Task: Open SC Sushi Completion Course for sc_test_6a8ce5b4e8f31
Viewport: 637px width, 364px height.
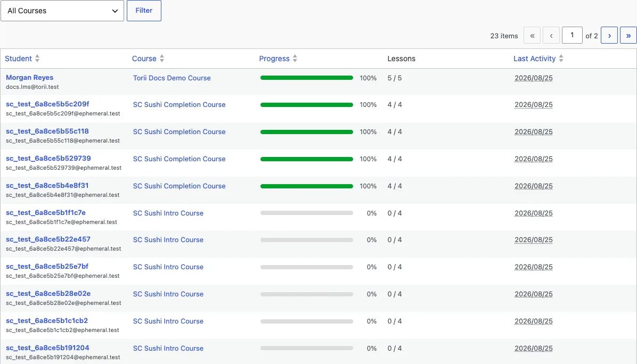Action: click(x=179, y=186)
